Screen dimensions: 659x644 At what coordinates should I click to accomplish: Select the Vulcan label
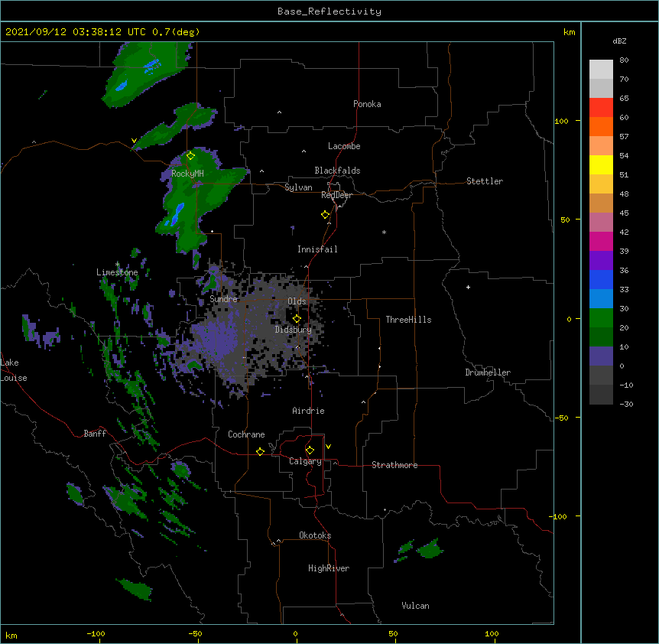coord(415,605)
